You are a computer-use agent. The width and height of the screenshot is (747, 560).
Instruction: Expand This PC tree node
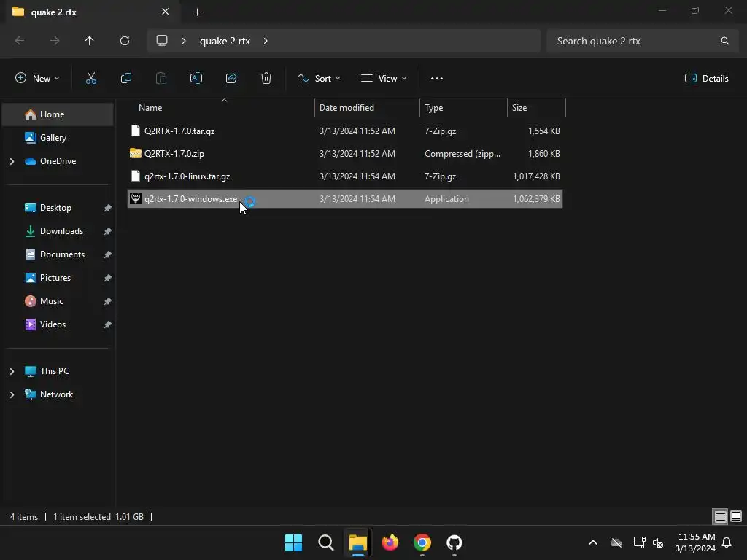coord(12,371)
